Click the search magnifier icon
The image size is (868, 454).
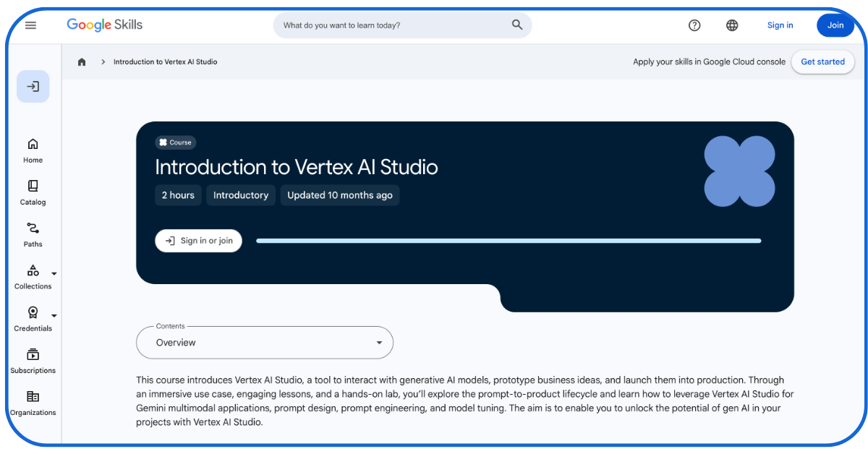click(517, 25)
